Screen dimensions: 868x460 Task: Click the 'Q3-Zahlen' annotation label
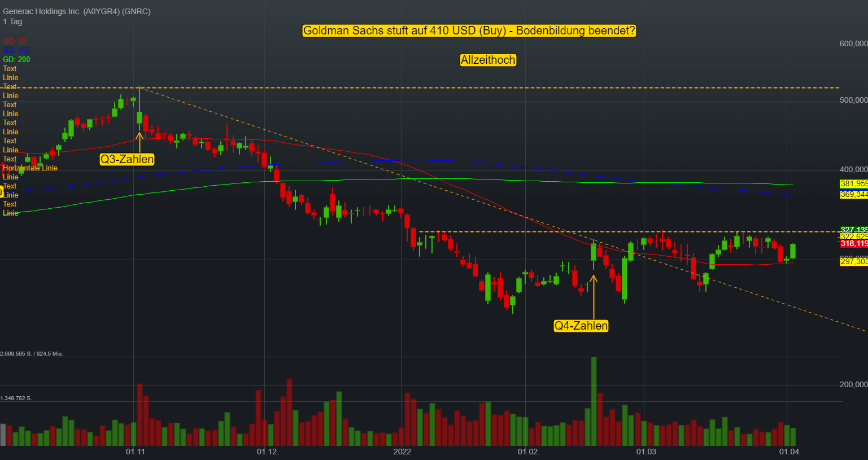pos(127,159)
